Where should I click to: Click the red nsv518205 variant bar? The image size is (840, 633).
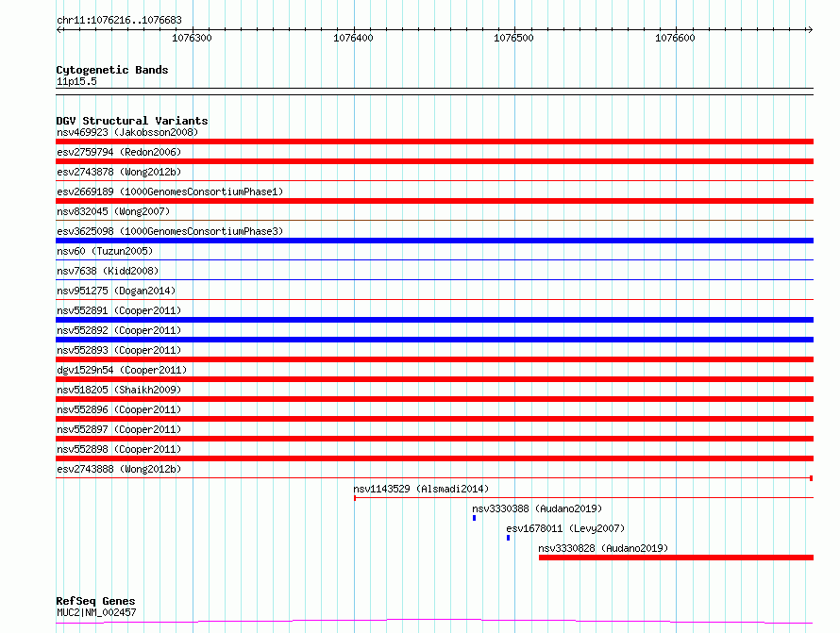click(434, 399)
